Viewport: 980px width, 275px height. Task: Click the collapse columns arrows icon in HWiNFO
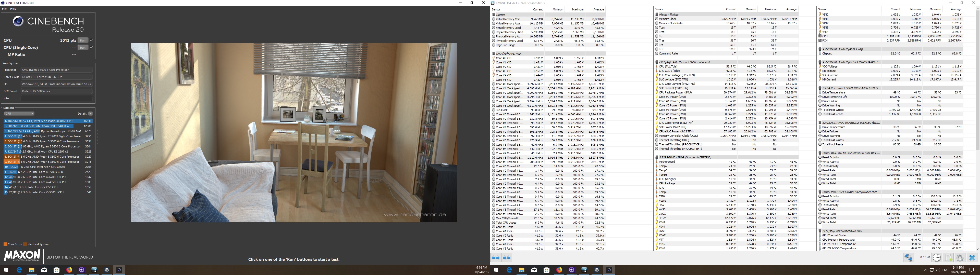507,258
